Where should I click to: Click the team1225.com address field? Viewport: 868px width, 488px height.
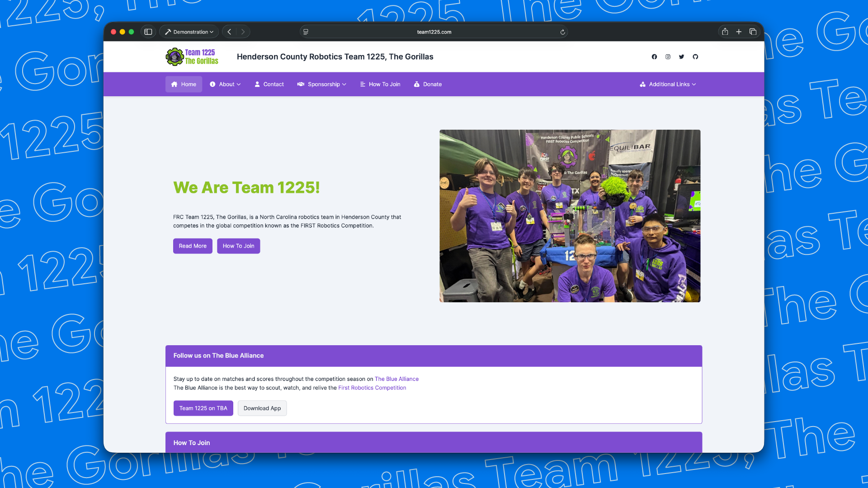click(434, 32)
